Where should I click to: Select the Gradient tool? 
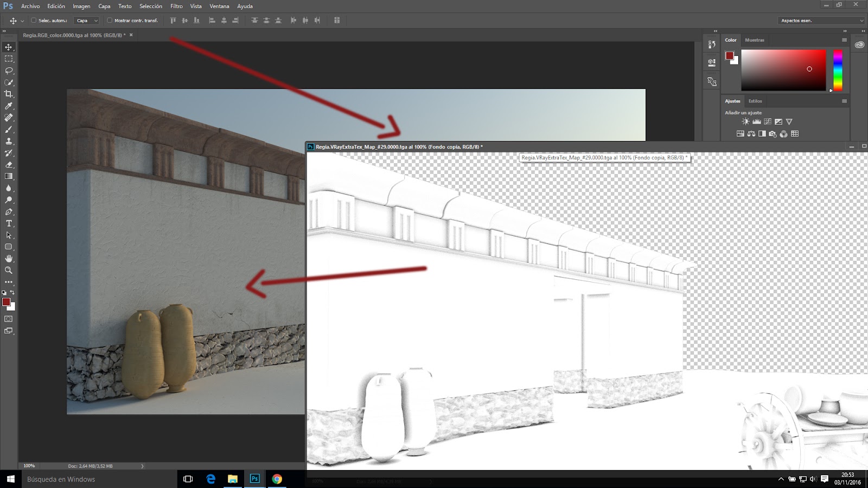tap(9, 176)
